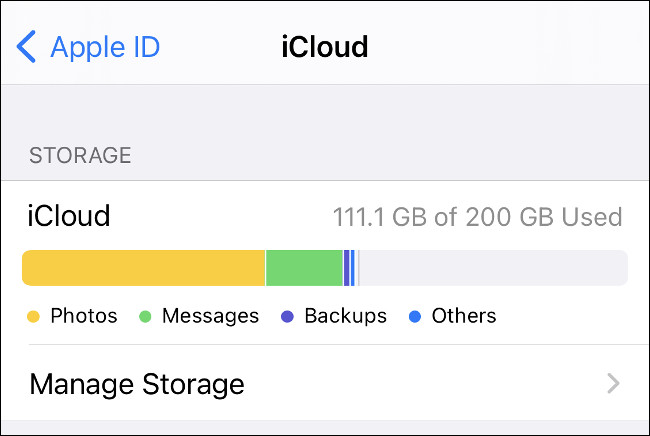This screenshot has height=436, width=650.
Task: Tap the blue Others legend dot
Action: (415, 317)
